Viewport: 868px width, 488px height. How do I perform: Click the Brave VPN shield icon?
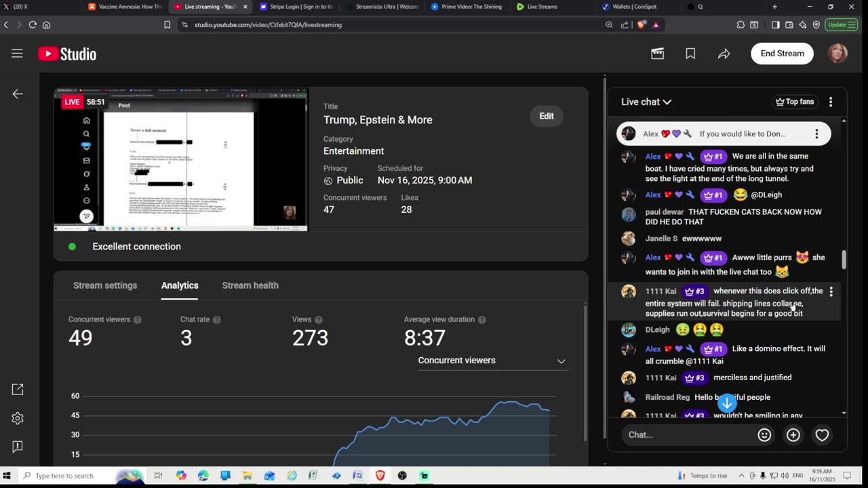(816, 24)
